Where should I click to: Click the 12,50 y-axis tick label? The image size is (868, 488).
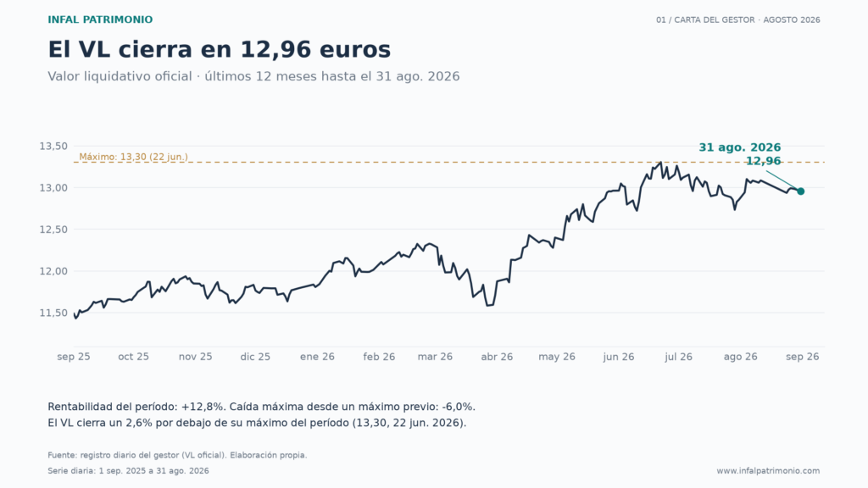pyautogui.click(x=53, y=230)
